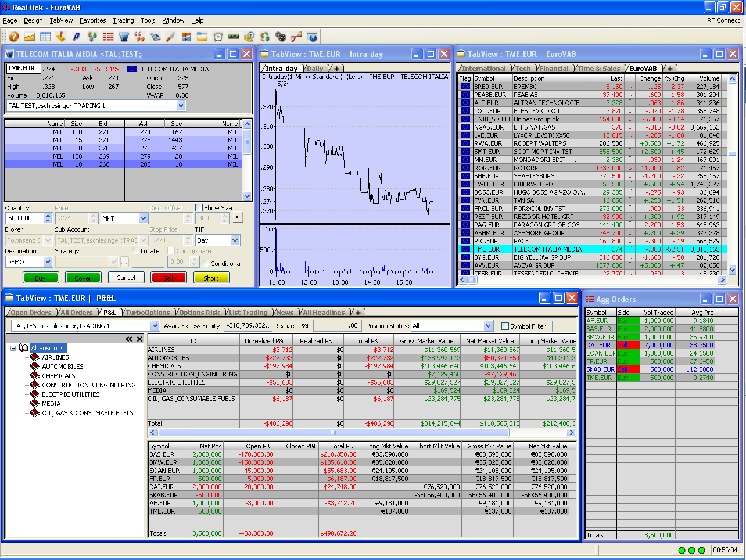
Task: Click the orange quotation marks icon
Action: click(139, 37)
